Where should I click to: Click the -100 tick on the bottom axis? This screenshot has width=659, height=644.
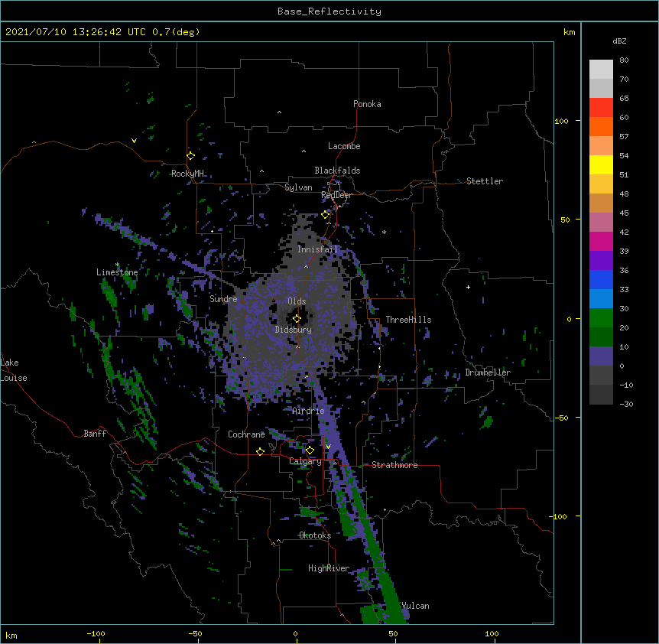[x=96, y=633]
